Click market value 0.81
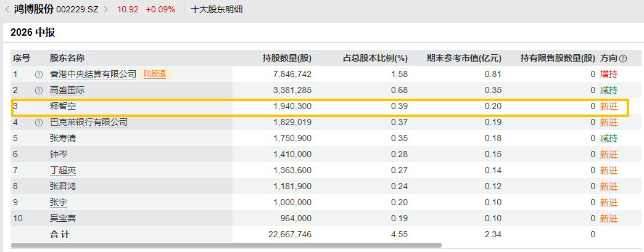This screenshot has height=252, width=644. pyautogui.click(x=494, y=75)
